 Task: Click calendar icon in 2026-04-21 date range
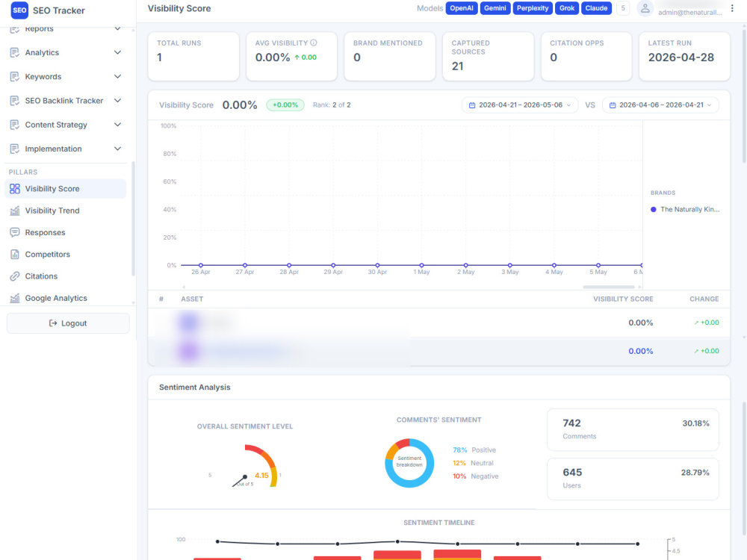[471, 105]
